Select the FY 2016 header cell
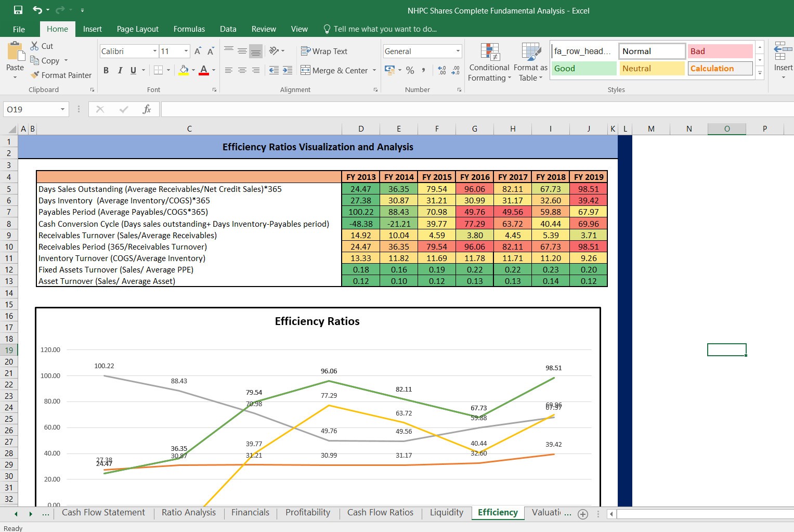 pos(475,177)
